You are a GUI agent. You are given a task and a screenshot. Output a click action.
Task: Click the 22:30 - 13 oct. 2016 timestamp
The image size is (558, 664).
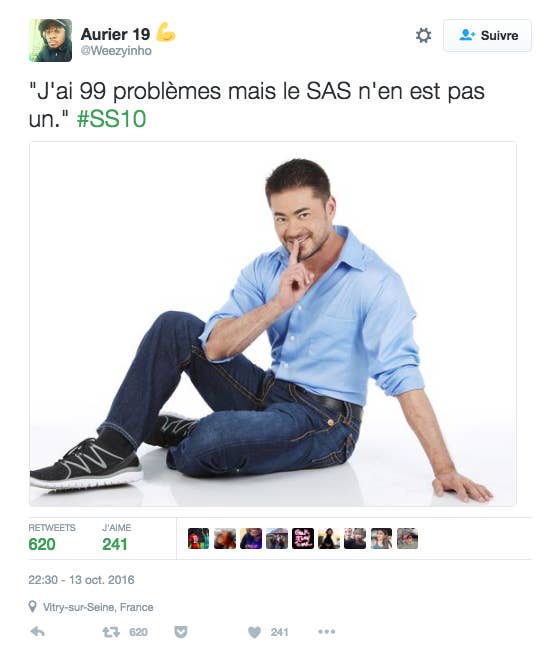pos(81,580)
